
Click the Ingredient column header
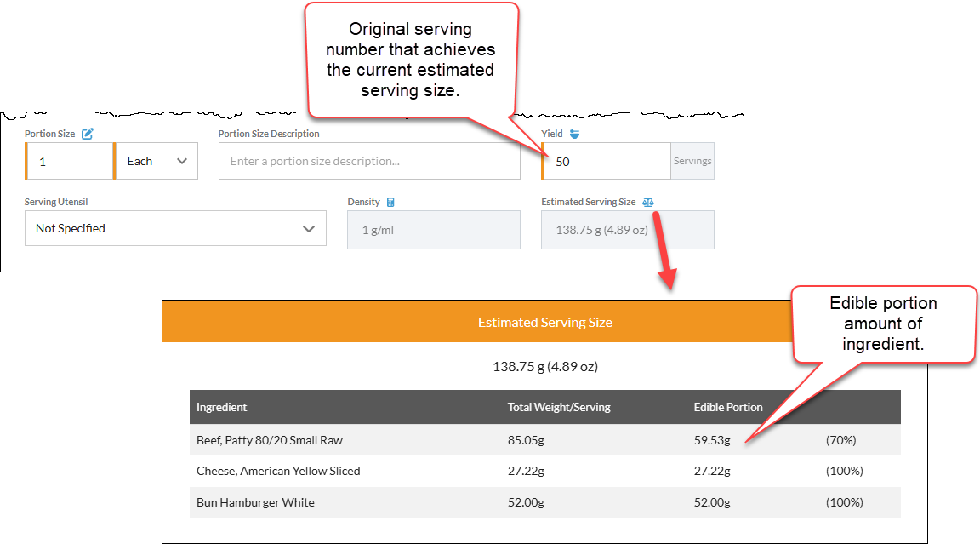click(x=222, y=407)
